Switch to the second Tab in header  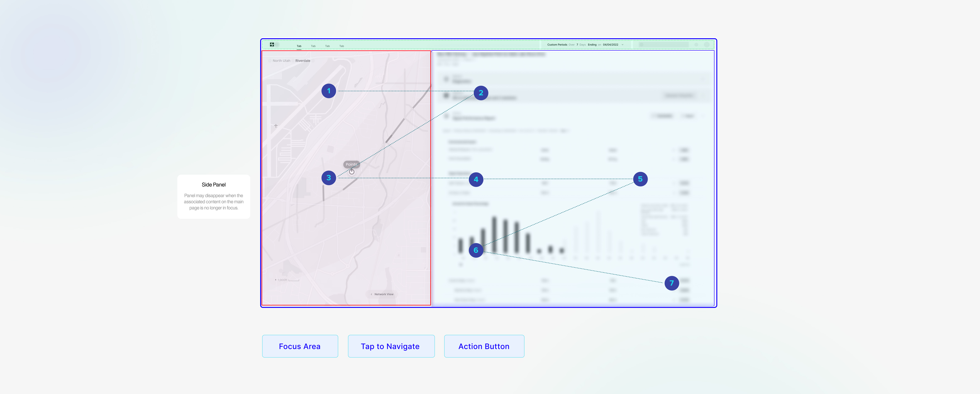313,46
